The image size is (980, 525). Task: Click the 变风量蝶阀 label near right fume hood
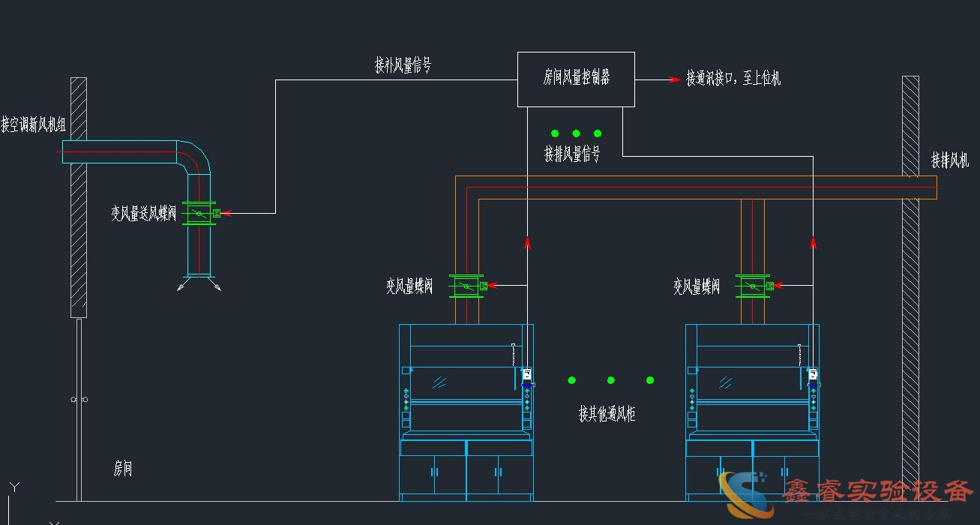pyautogui.click(x=697, y=286)
